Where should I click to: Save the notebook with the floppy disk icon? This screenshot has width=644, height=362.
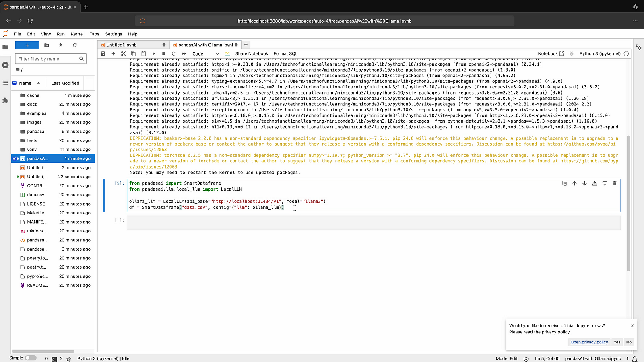pyautogui.click(x=103, y=53)
